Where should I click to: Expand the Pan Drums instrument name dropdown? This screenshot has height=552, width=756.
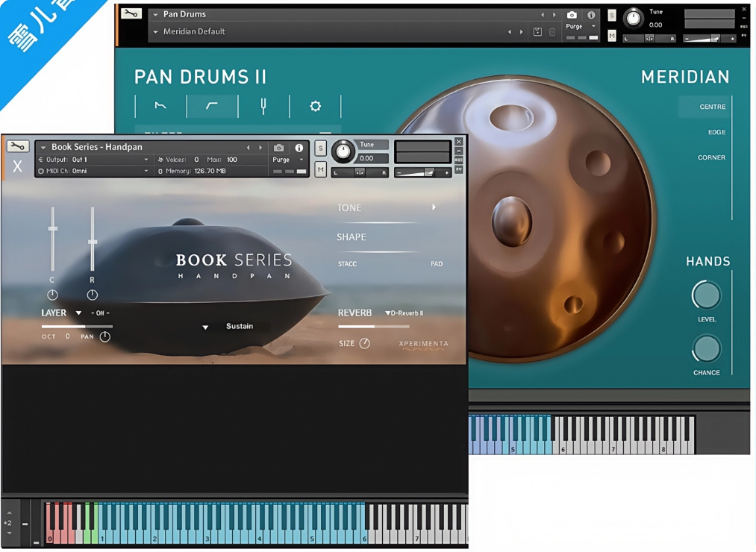pos(156,15)
